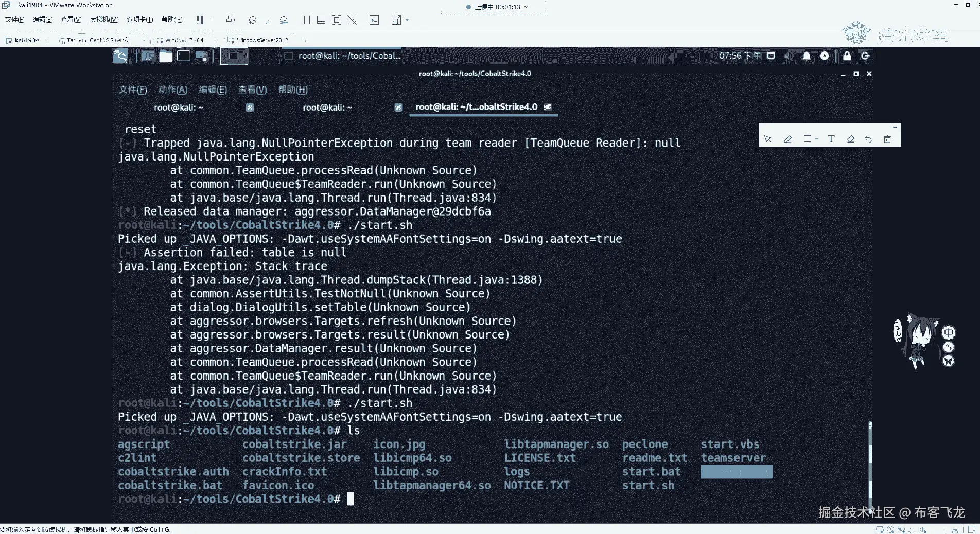Expand the stretch display dropdown arrow
This screenshot has width=980, height=534.
(x=407, y=20)
